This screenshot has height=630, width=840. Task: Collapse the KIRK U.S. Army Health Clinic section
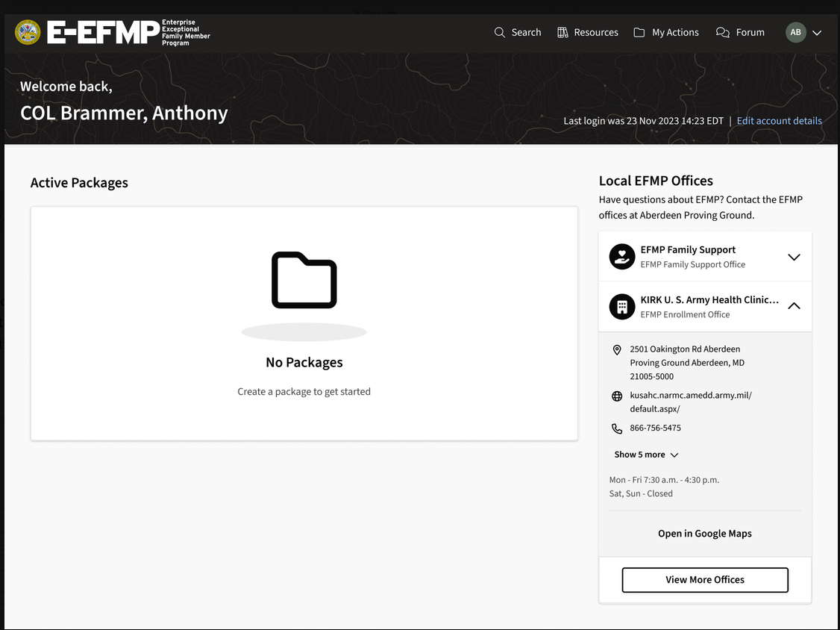[794, 306]
